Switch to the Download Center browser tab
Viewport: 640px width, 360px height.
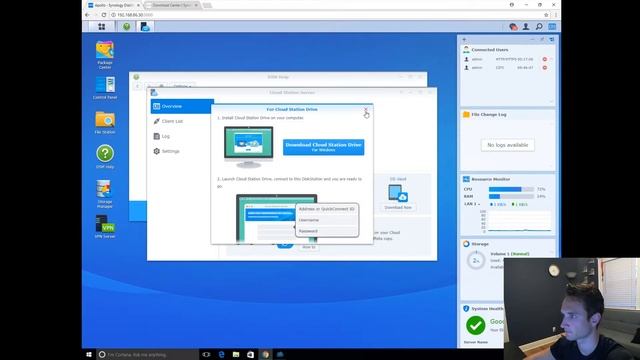click(173, 5)
